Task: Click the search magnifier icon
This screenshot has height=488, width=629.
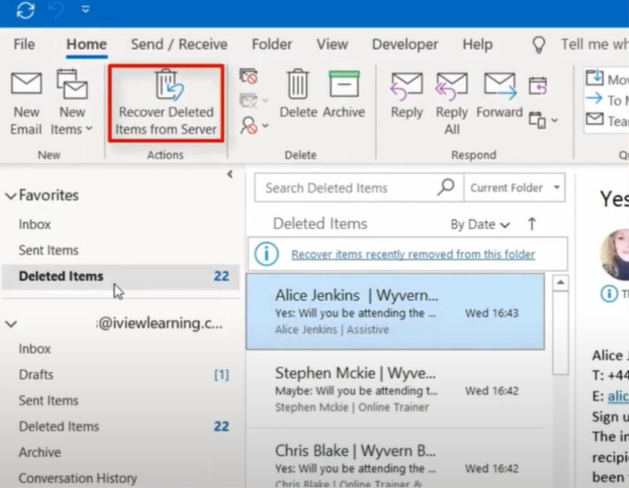Action: (x=446, y=187)
